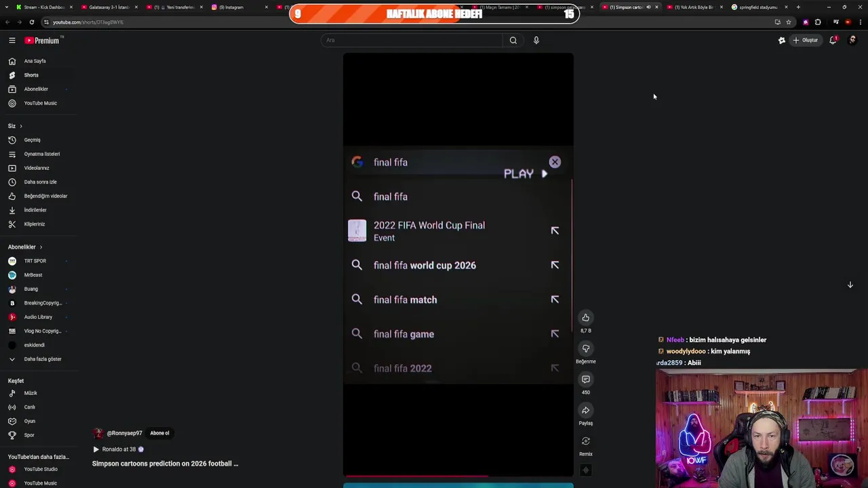Open @Ronnyaep97 channel link
Image resolution: width=868 pixels, height=488 pixels.
[x=124, y=433]
